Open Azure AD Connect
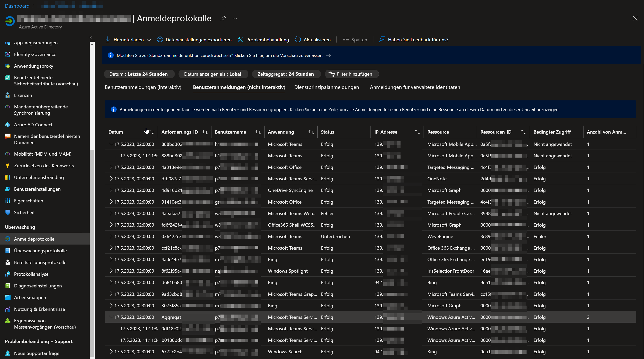The height and width of the screenshot is (359, 644). [33, 125]
